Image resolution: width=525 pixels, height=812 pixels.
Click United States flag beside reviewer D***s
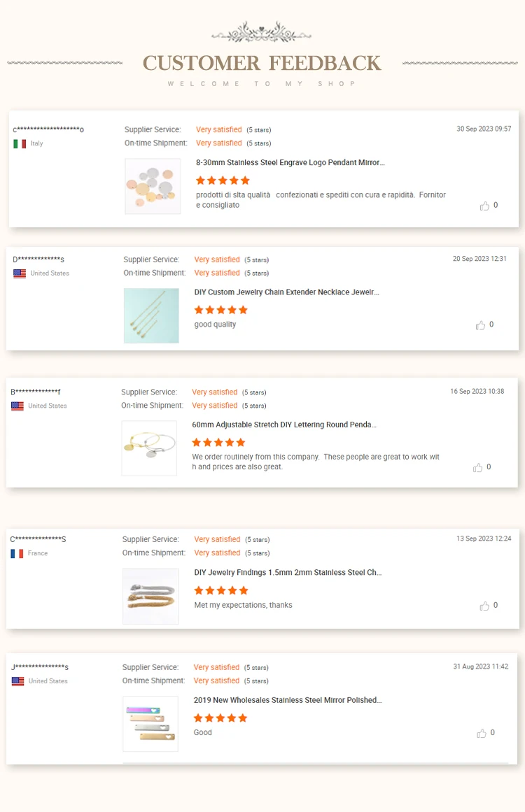click(x=20, y=273)
